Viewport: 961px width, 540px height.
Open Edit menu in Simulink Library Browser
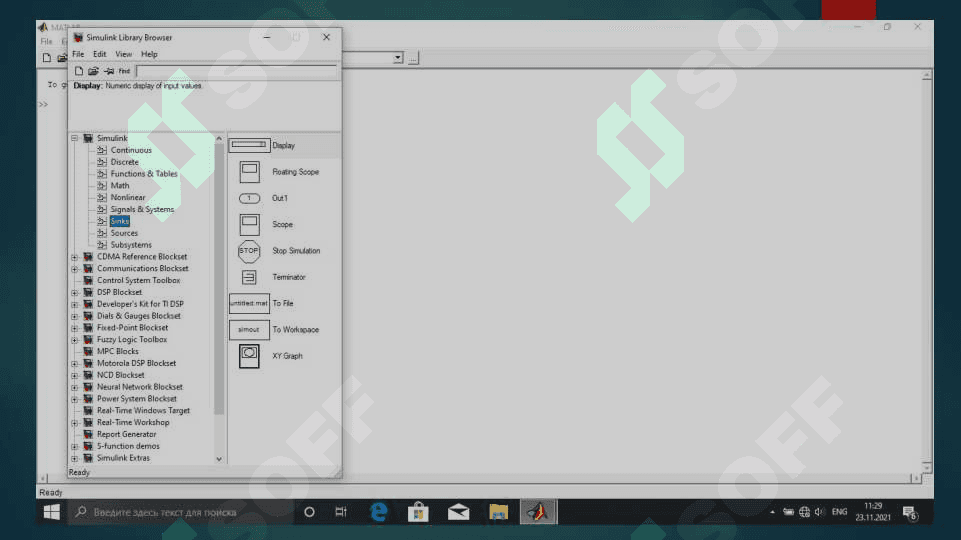point(99,54)
